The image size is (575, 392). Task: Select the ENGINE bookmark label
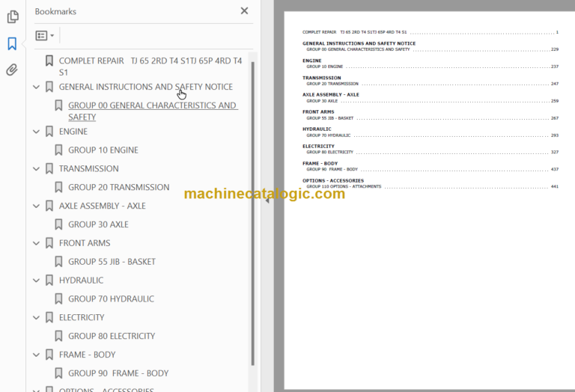[x=73, y=132]
